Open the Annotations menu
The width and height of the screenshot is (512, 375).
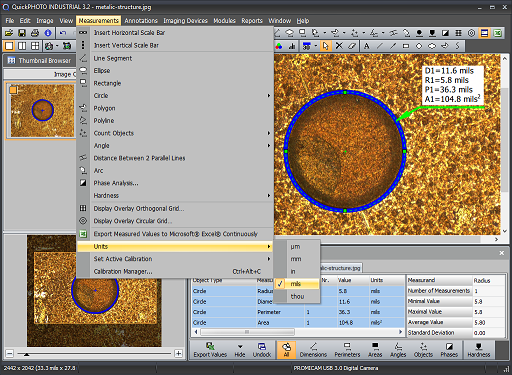point(141,21)
